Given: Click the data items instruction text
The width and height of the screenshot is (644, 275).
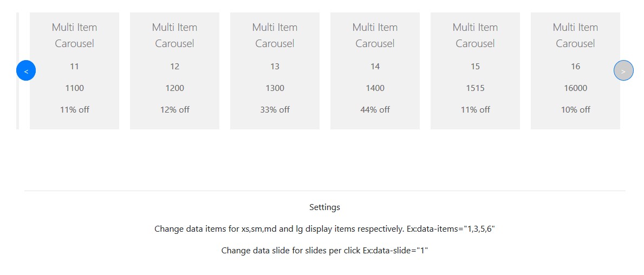Looking at the screenshot, I should click(x=324, y=229).
